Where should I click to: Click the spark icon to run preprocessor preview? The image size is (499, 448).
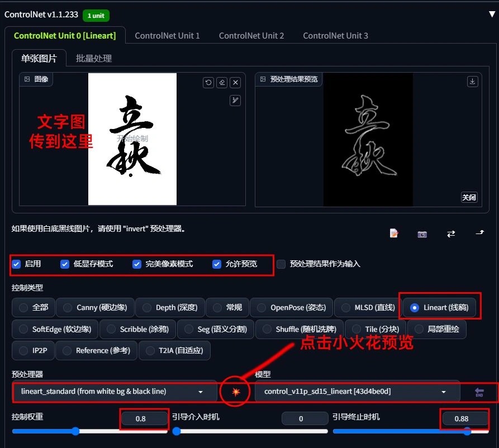point(235,392)
